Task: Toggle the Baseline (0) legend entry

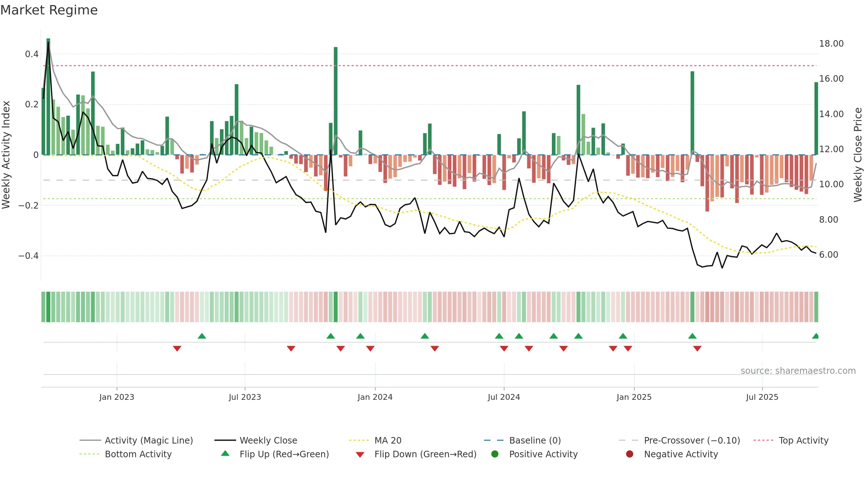Action: point(522,440)
